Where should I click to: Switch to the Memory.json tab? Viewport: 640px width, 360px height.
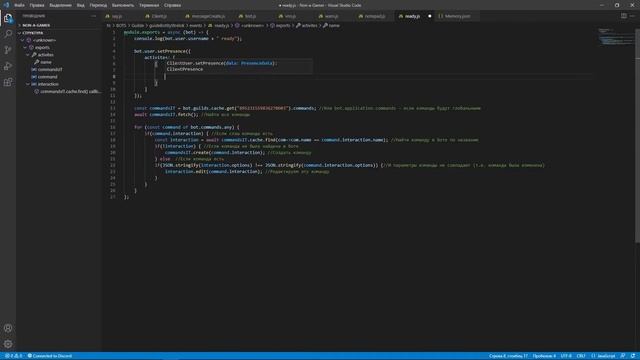coord(457,16)
